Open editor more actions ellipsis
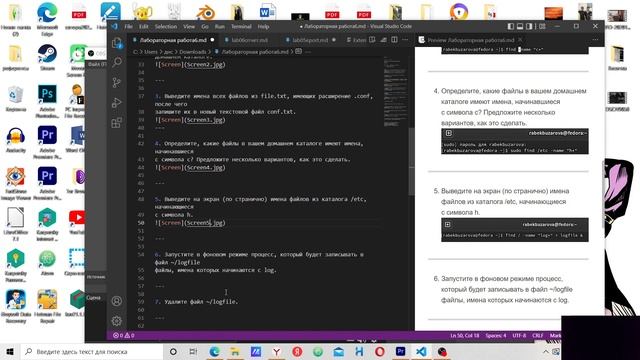This screenshot has width=640, height=360. pos(405,40)
